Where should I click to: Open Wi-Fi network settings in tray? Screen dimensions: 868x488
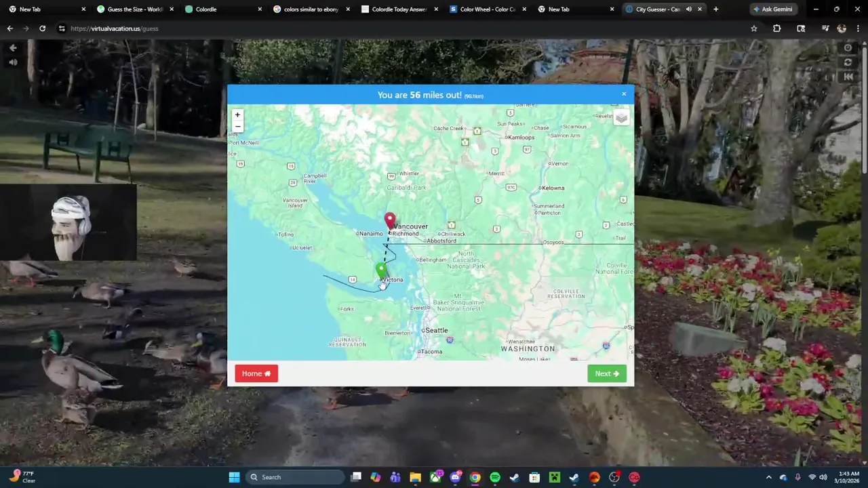click(x=811, y=477)
